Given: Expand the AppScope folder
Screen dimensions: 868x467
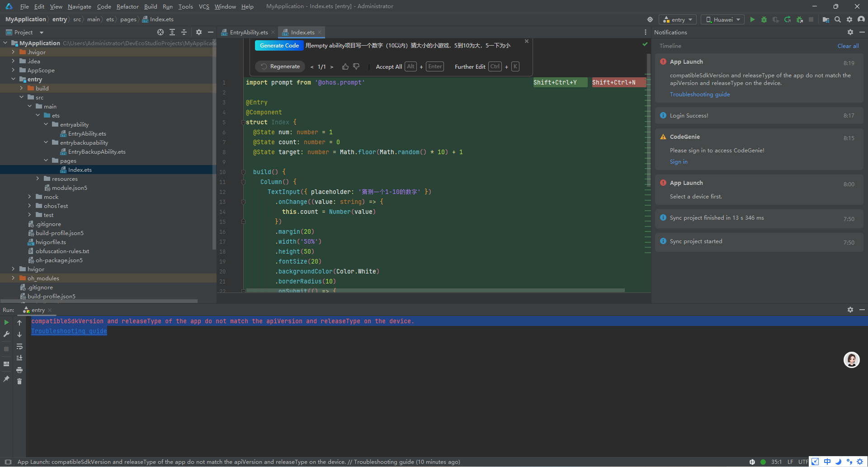Looking at the screenshot, I should (x=13, y=70).
